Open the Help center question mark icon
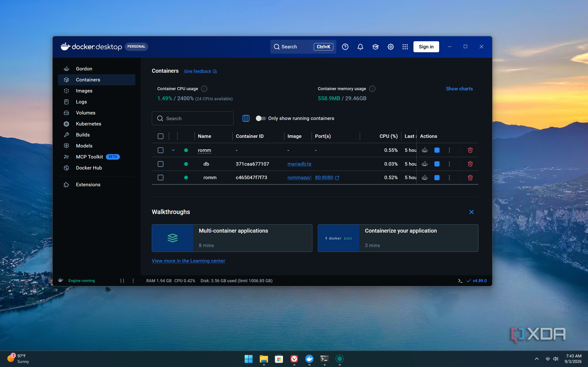The width and height of the screenshot is (588, 367). 345,47
